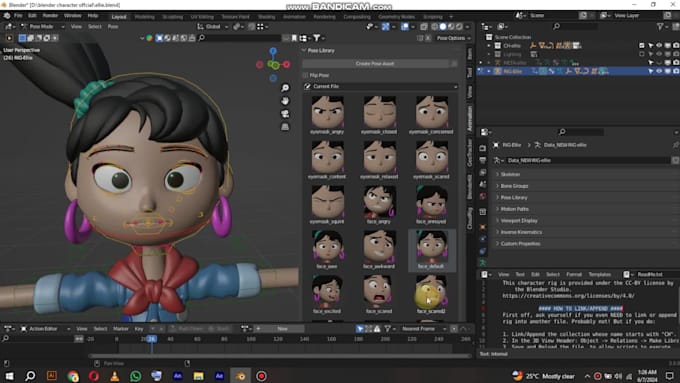Toggle selectability arrow for Ch-ellie collection
The image size is (680, 383).
(651, 46)
